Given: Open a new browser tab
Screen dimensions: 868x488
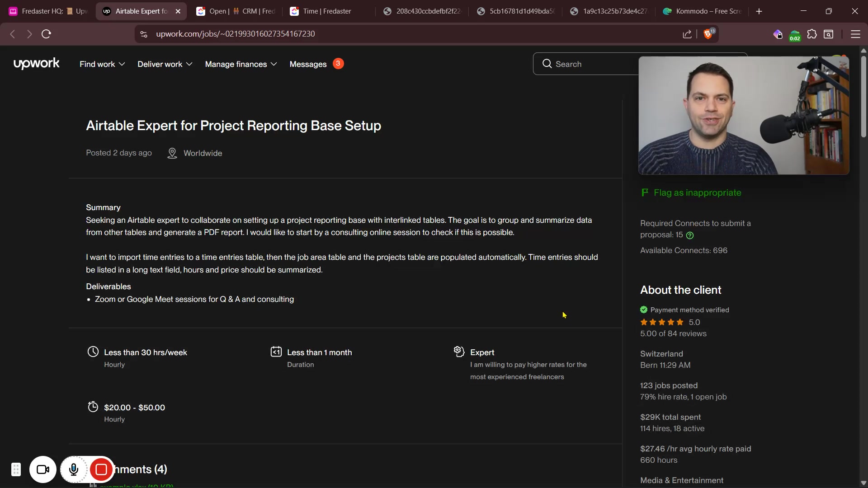Looking at the screenshot, I should click(759, 11).
